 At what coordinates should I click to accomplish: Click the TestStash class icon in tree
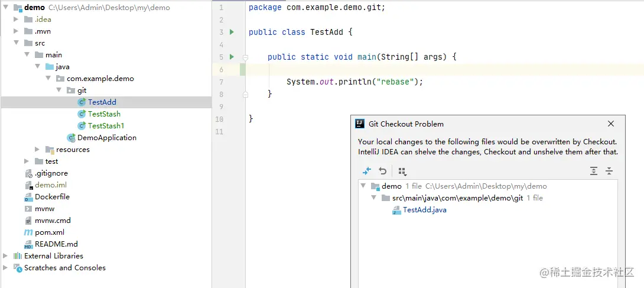82,114
